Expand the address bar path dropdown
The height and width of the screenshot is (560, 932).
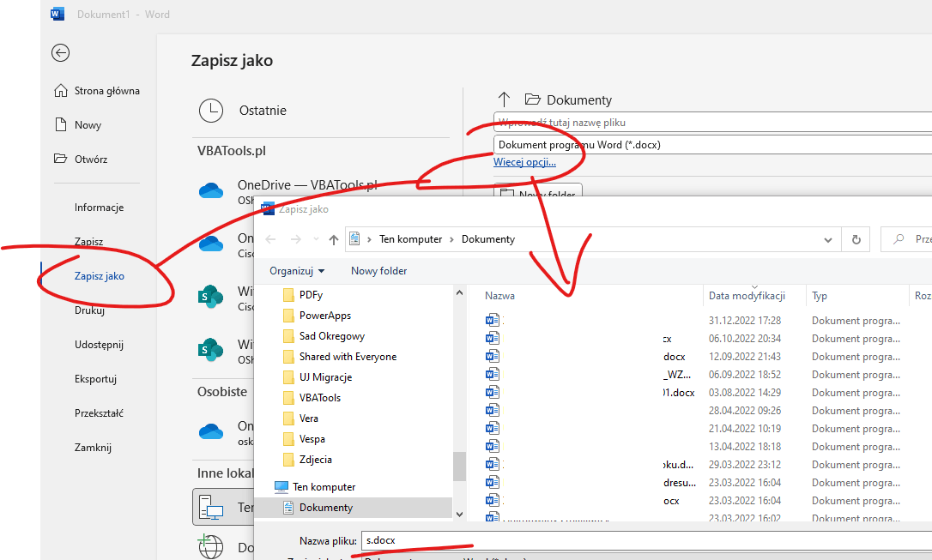[828, 240]
